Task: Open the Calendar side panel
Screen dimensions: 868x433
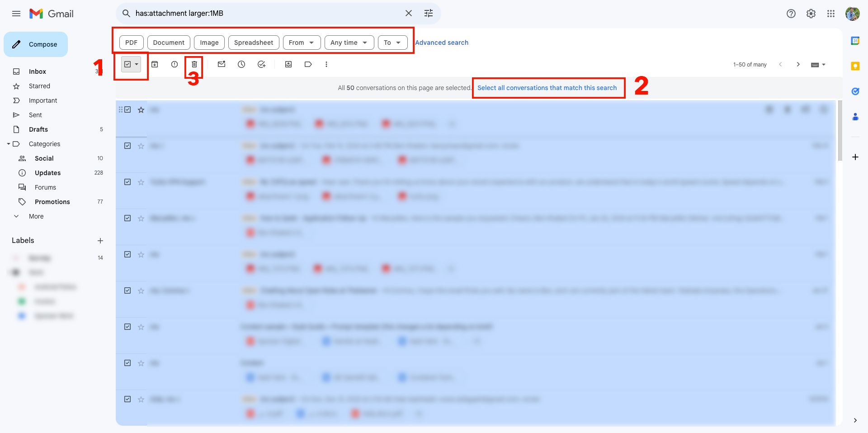Action: point(855,40)
